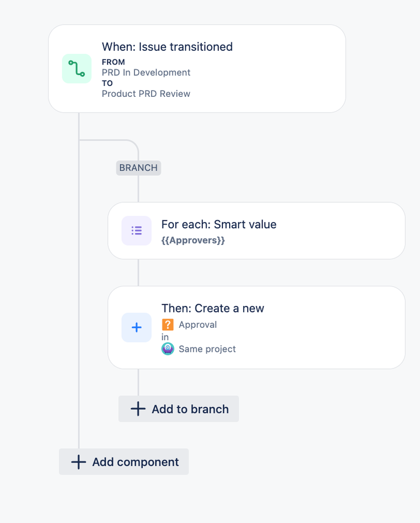Click the Product PRD Review status text
This screenshot has height=523, width=420.
(x=146, y=94)
